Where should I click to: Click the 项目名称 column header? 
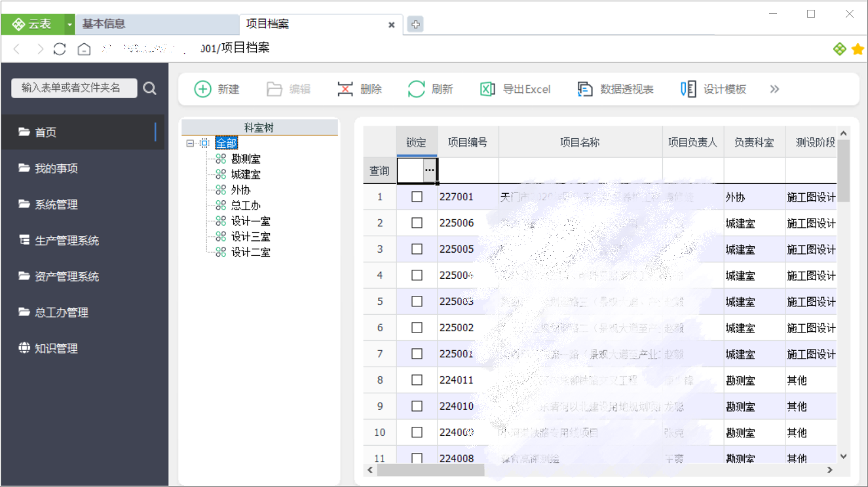(580, 142)
